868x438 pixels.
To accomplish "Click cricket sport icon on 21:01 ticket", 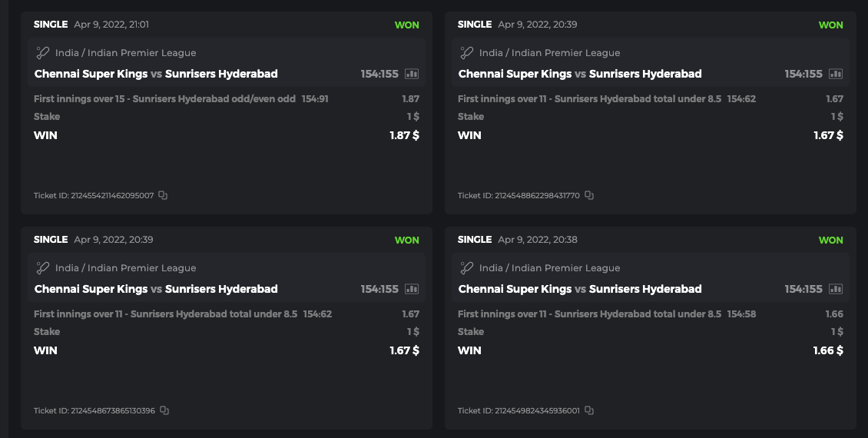I will click(43, 53).
